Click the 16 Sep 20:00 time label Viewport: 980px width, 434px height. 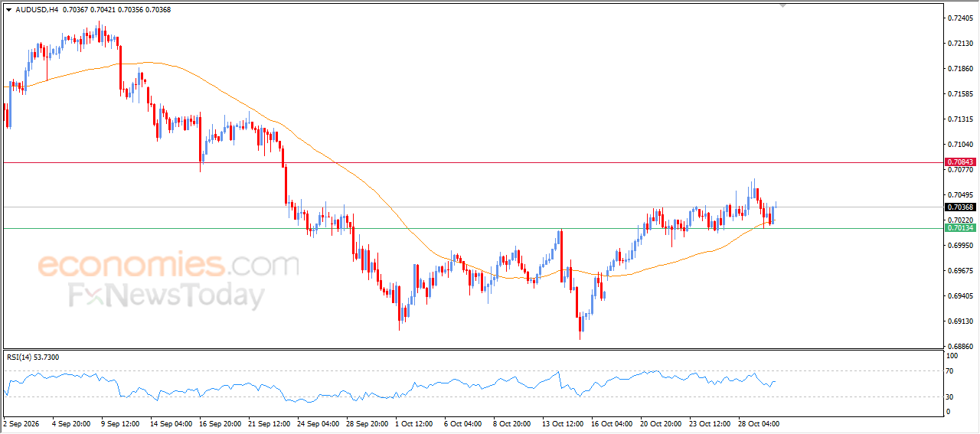[220, 423]
